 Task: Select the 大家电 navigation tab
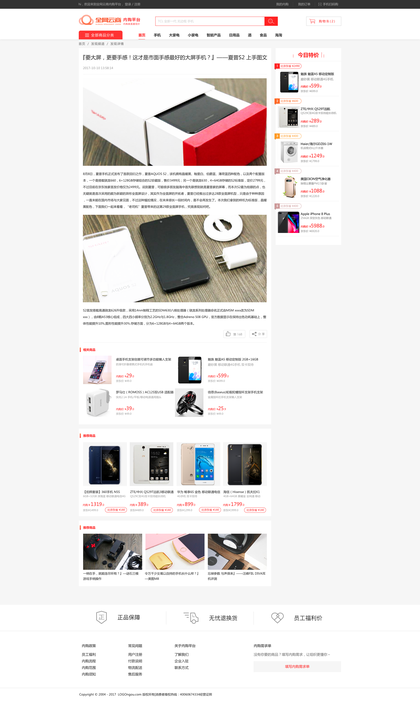pos(174,35)
